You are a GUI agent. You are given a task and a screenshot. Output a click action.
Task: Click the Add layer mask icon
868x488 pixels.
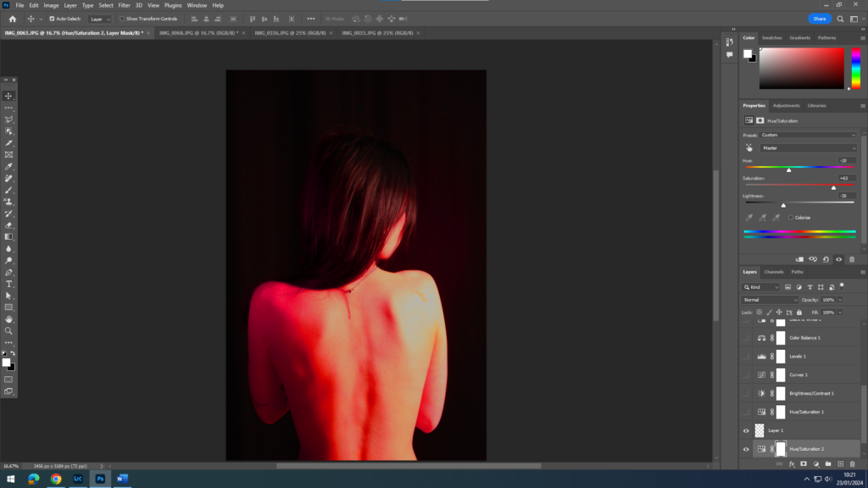pyautogui.click(x=804, y=464)
